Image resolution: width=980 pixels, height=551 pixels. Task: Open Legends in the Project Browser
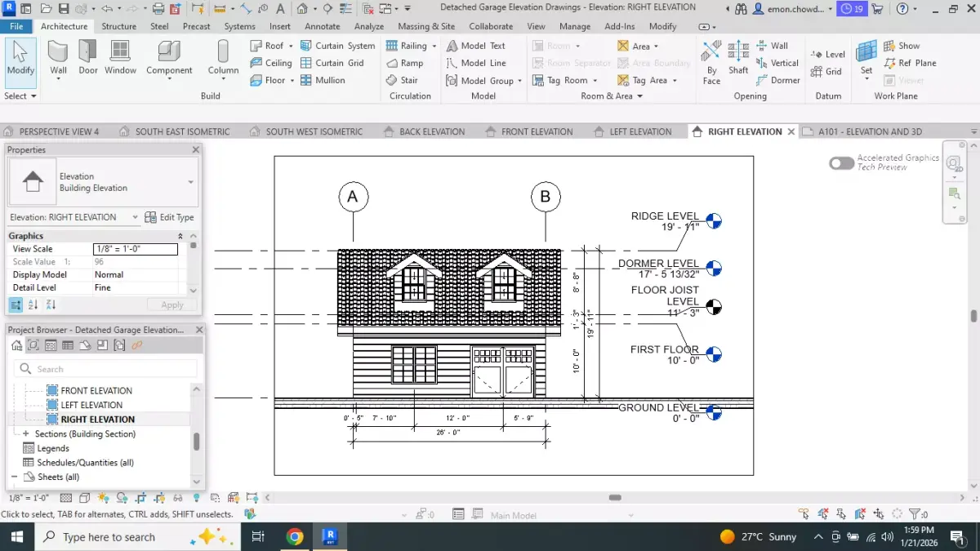tap(53, 448)
